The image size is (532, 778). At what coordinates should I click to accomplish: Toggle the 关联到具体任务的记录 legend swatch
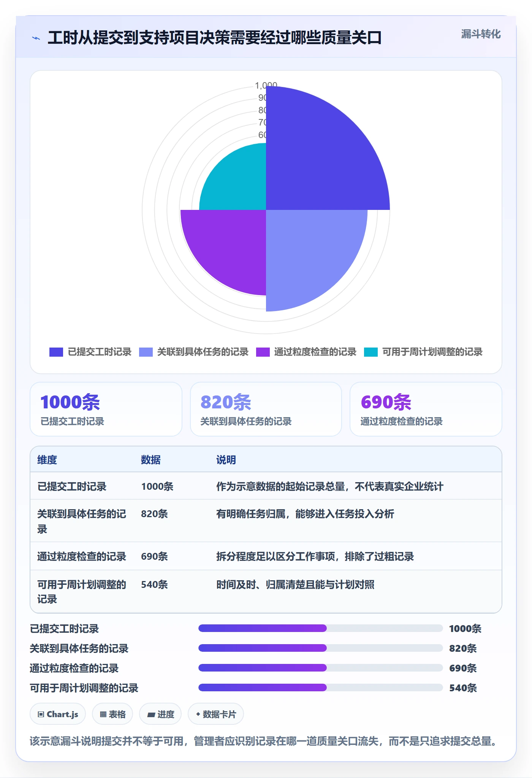146,352
